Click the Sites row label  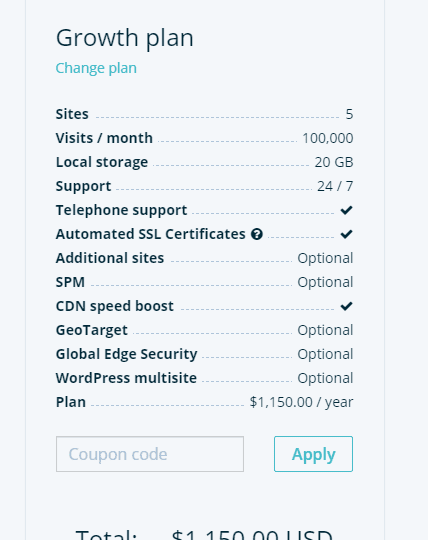(x=72, y=114)
